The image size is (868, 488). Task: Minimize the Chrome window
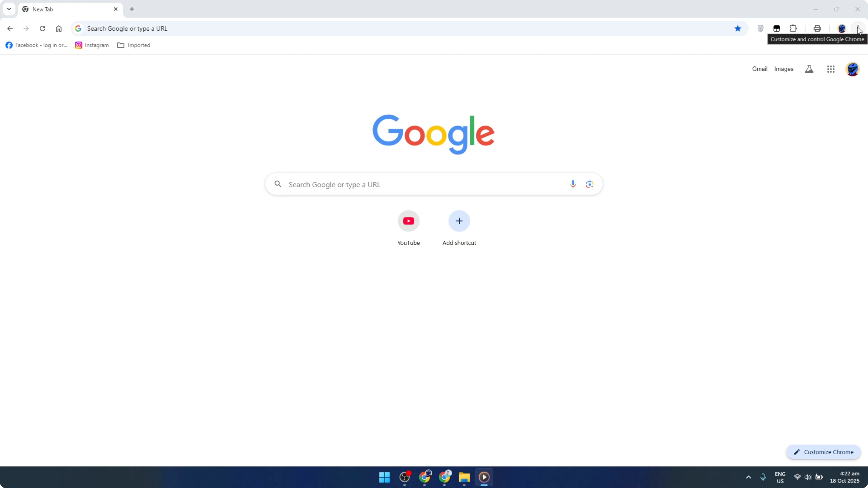816,9
